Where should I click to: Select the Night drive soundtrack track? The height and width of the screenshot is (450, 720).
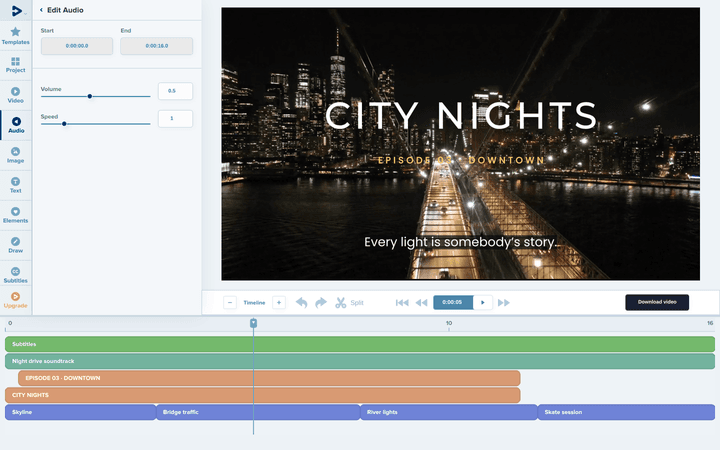360,361
